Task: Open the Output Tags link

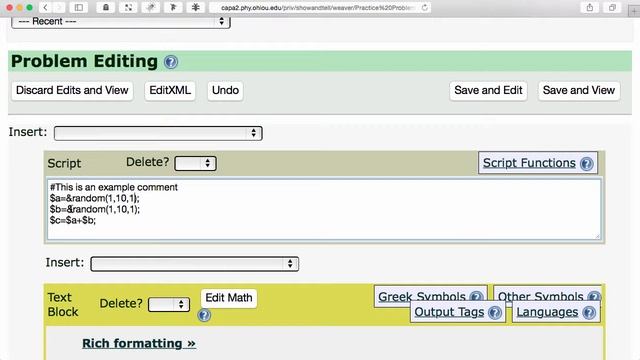Action: [x=449, y=312]
